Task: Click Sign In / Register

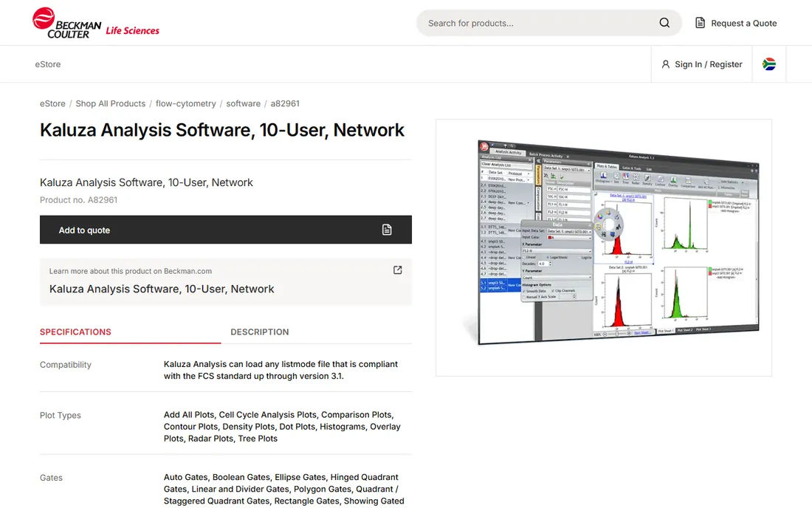Action: tap(702, 64)
